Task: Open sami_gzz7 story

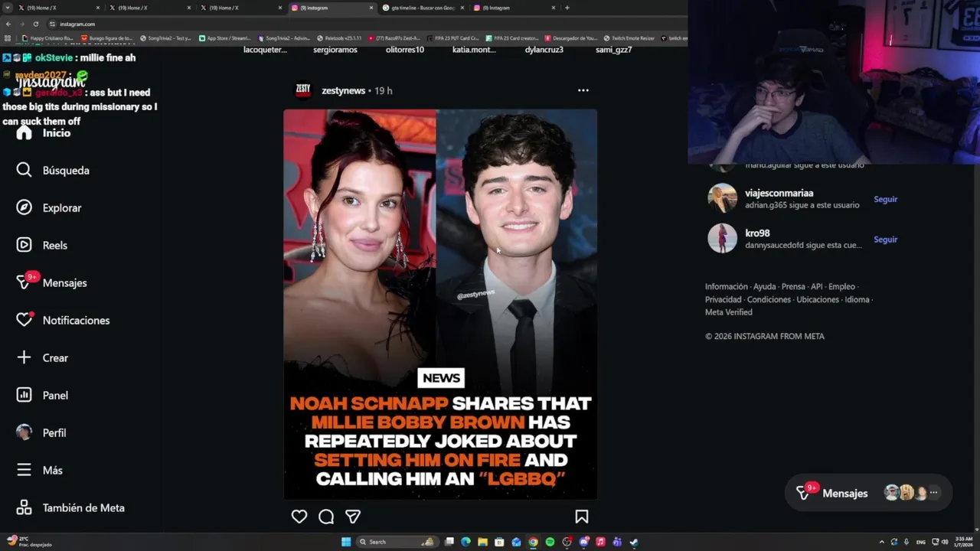Action: coord(613,50)
